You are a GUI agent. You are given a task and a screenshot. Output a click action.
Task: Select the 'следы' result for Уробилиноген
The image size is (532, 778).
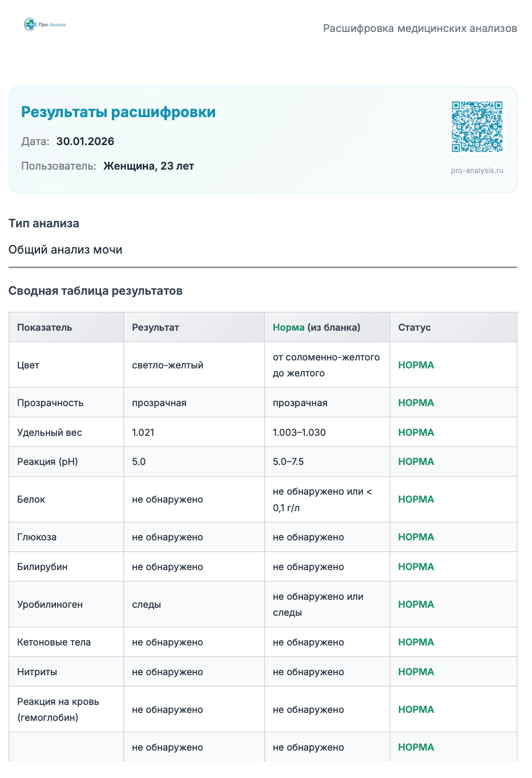pyautogui.click(x=146, y=604)
